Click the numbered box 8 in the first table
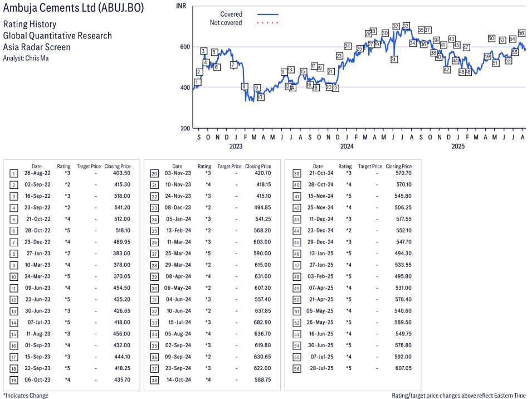Viewport: 532px width, 399px height. point(13,254)
